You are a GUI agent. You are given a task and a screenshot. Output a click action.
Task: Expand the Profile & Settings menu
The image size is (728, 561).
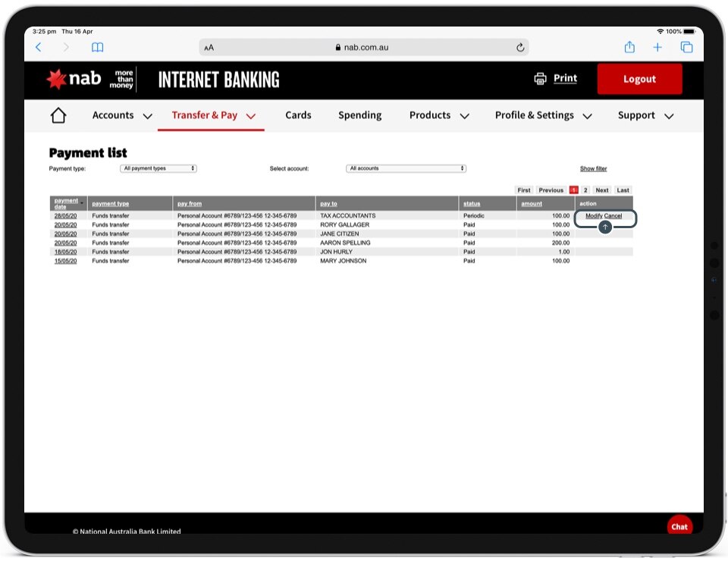click(544, 115)
